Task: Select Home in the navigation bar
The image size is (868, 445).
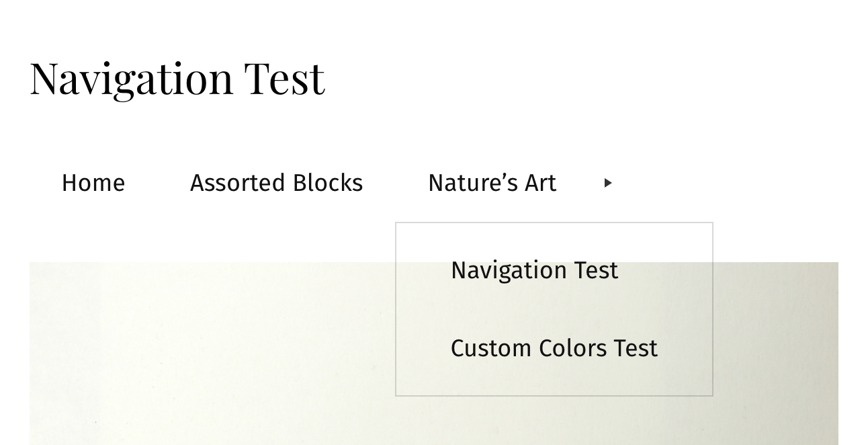Action: click(93, 183)
